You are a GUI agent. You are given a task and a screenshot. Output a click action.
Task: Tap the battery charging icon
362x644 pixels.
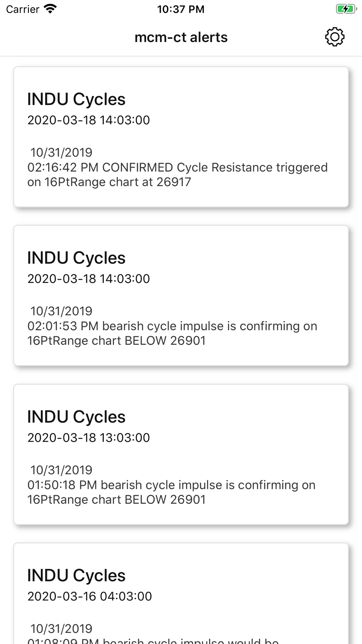pyautogui.click(x=346, y=9)
